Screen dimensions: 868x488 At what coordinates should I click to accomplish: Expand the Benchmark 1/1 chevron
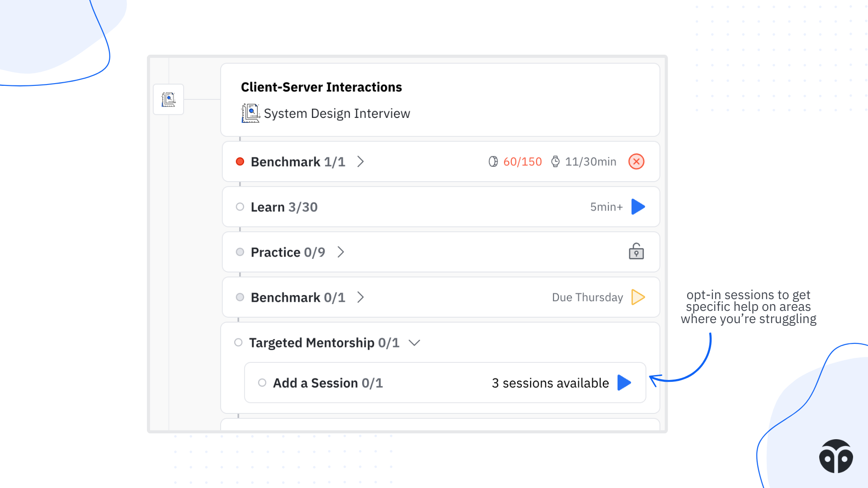pos(360,162)
